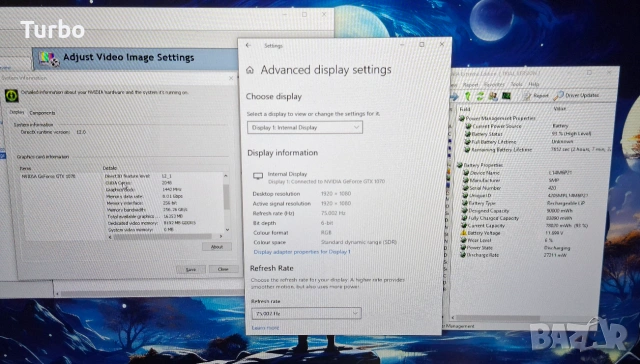Open the green graph monitor icon
640x364 pixels.
[x=507, y=96]
